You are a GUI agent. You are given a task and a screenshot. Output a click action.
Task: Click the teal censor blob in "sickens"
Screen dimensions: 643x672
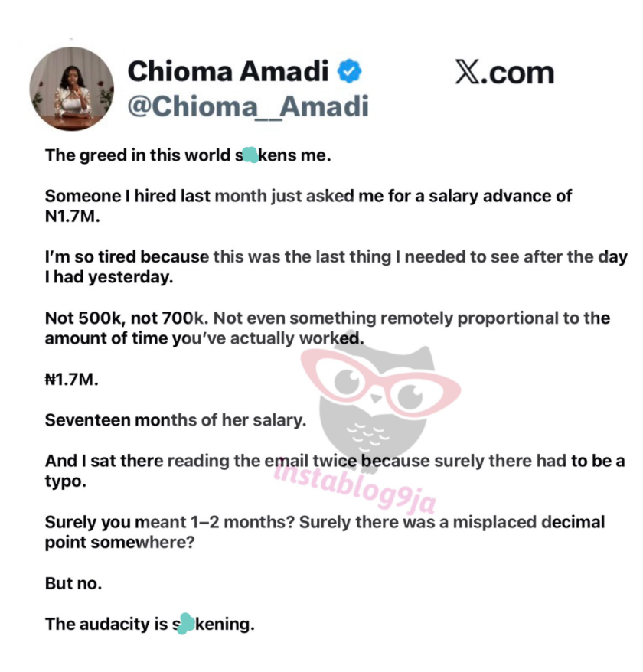pyautogui.click(x=249, y=155)
